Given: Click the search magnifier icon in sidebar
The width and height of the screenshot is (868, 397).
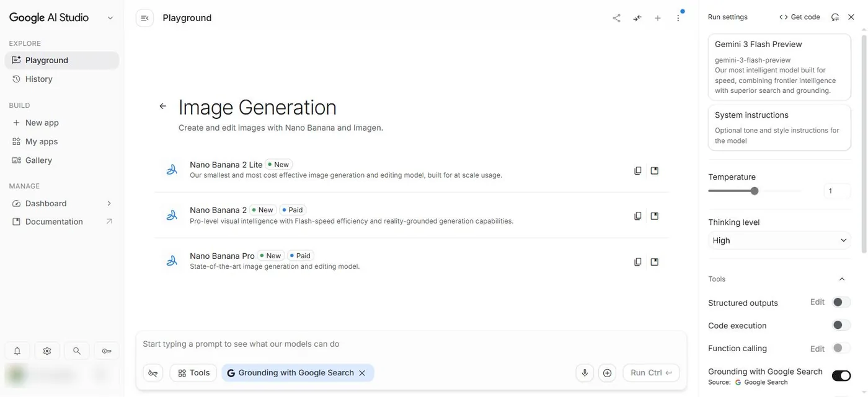Looking at the screenshot, I should [x=77, y=351].
